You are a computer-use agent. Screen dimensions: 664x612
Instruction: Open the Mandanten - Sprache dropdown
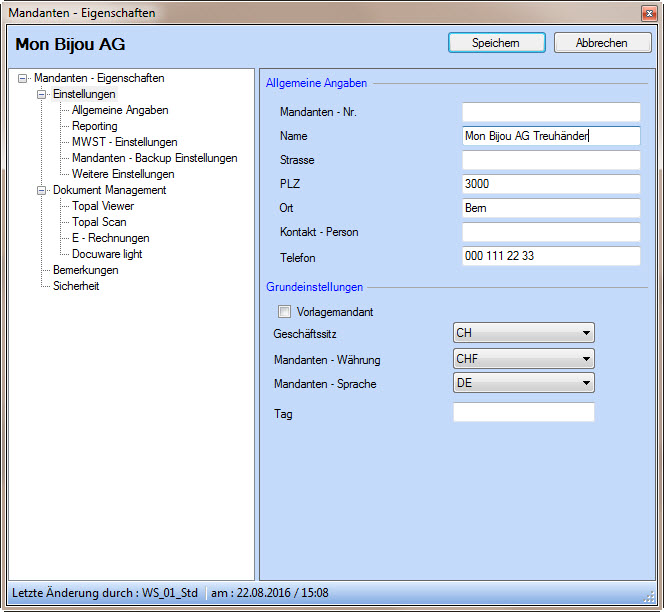click(x=524, y=383)
